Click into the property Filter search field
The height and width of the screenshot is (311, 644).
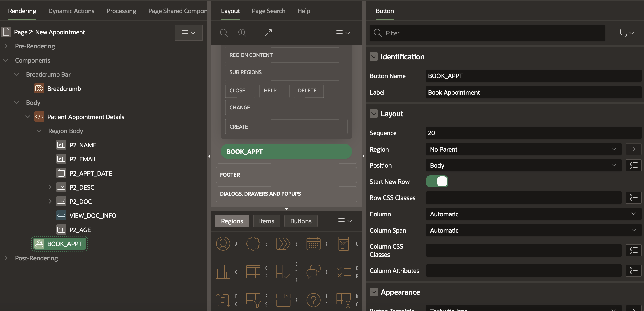click(x=491, y=33)
